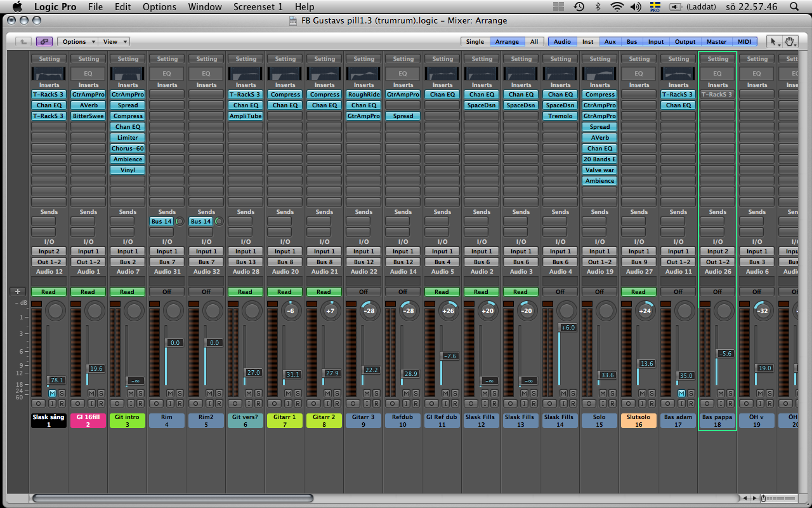The image size is (812, 508).
Task: Open the AmpliTube insert on Git vers? channel
Action: click(246, 116)
